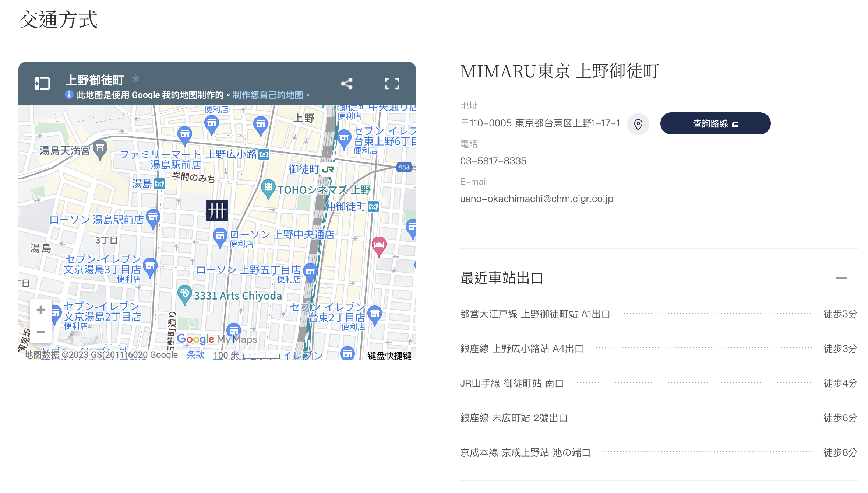Click the 銀座線 上野広小路站 A4出口 row
The image size is (868, 493).
pos(659,349)
